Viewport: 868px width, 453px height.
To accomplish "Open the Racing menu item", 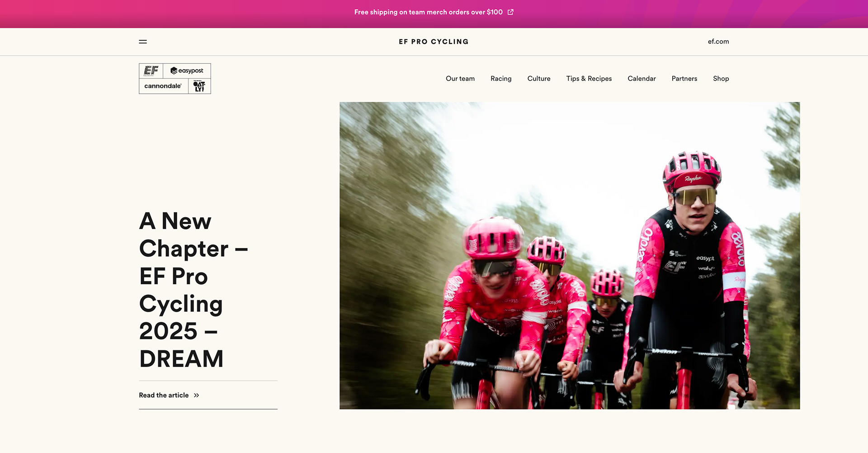I will coord(501,79).
